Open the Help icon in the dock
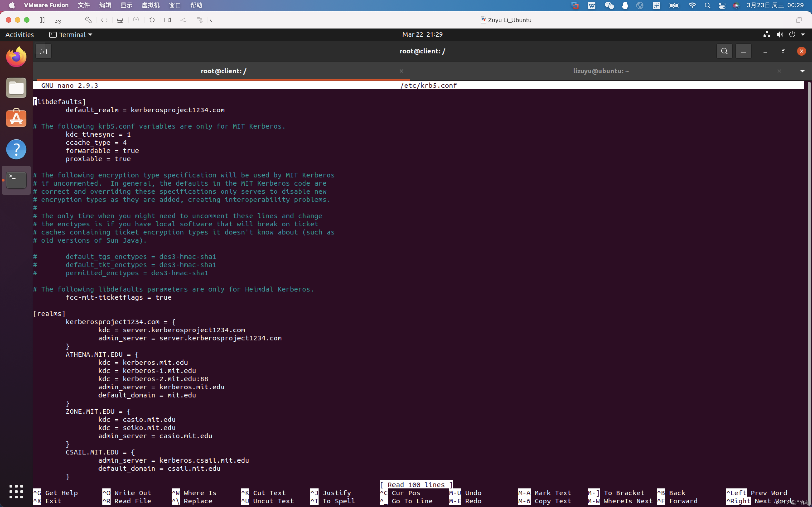Image resolution: width=812 pixels, height=507 pixels. [16, 149]
